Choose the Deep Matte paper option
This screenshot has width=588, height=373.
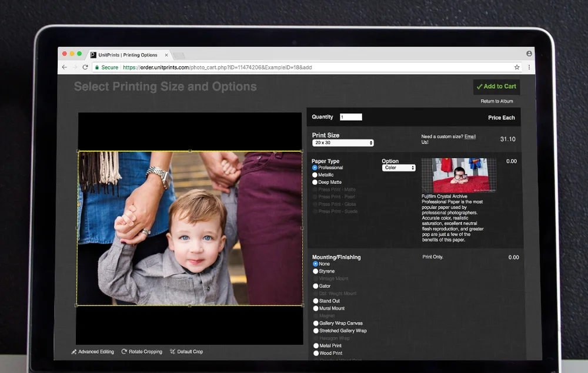click(x=315, y=182)
